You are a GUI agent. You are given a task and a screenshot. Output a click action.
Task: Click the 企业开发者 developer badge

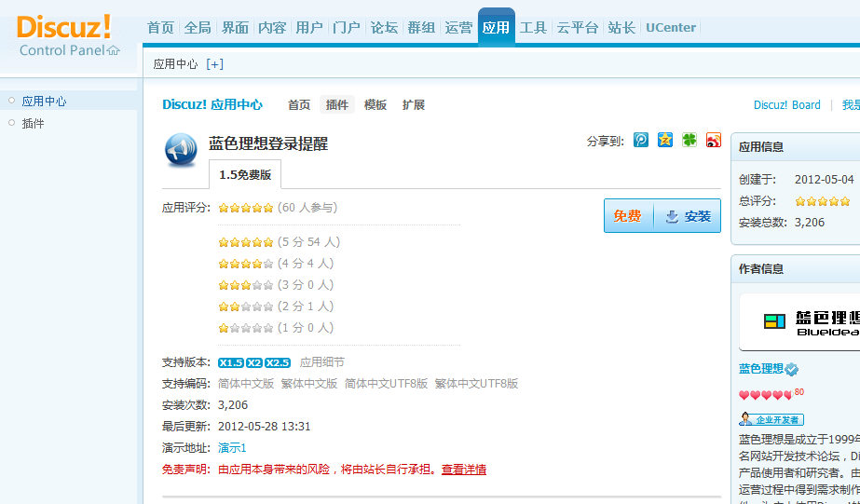(771, 419)
